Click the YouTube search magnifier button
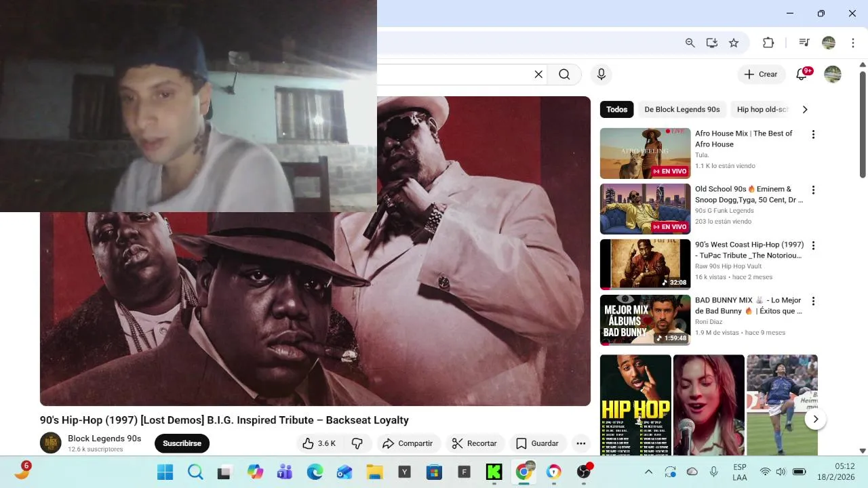Screen dimensions: 868x488 coord(564,75)
